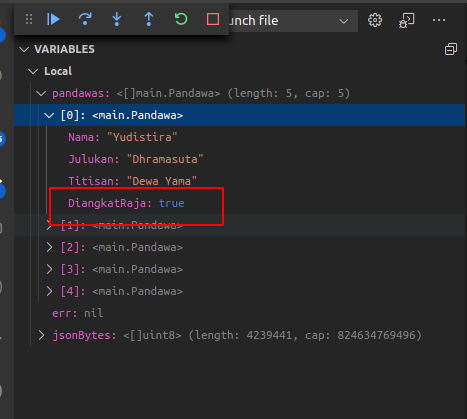
Task: Collapse the VARIABLES section
Action: pos(24,49)
